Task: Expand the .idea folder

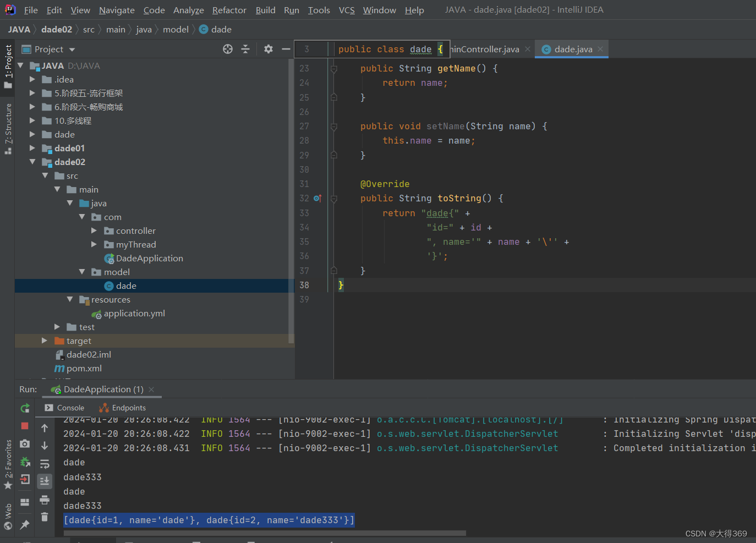Action: coord(32,79)
